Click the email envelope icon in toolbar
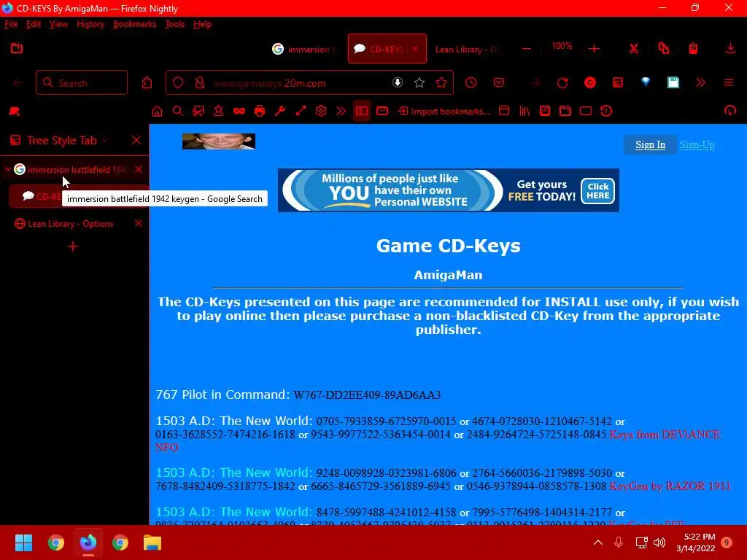This screenshot has width=747, height=560. pos(382,112)
